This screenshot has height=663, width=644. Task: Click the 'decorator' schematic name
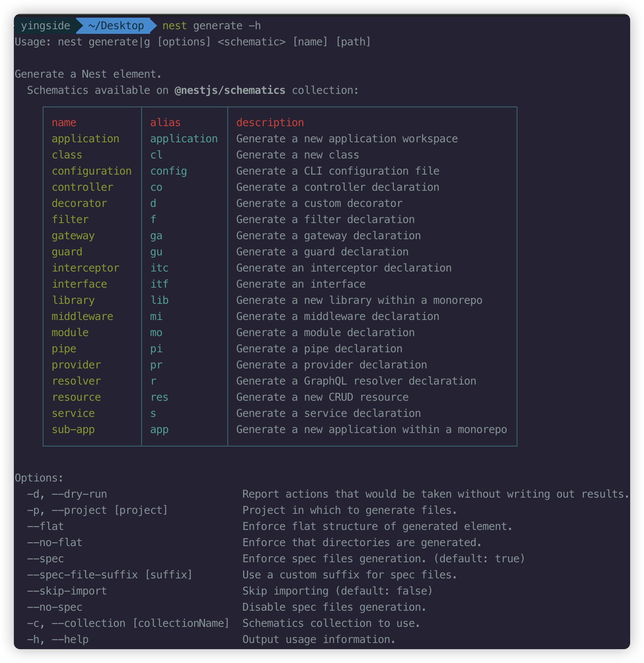point(79,203)
